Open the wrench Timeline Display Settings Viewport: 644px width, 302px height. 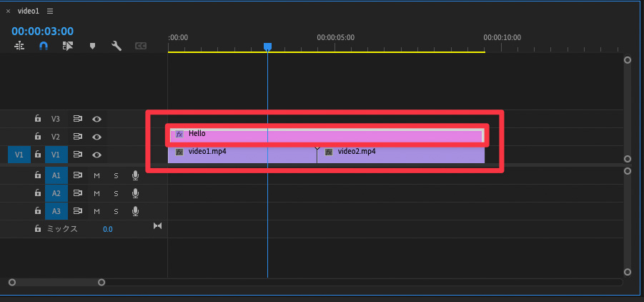click(x=117, y=46)
